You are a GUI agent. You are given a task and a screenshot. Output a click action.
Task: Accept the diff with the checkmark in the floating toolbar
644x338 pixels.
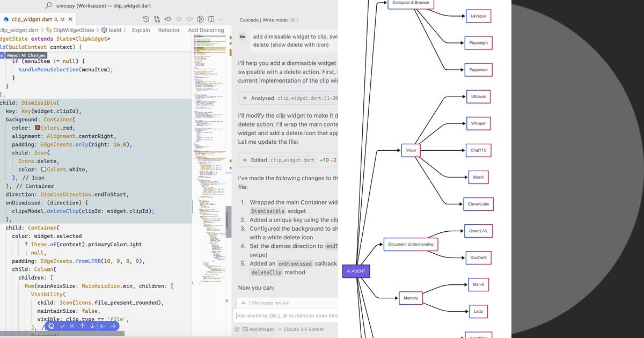click(x=63, y=326)
